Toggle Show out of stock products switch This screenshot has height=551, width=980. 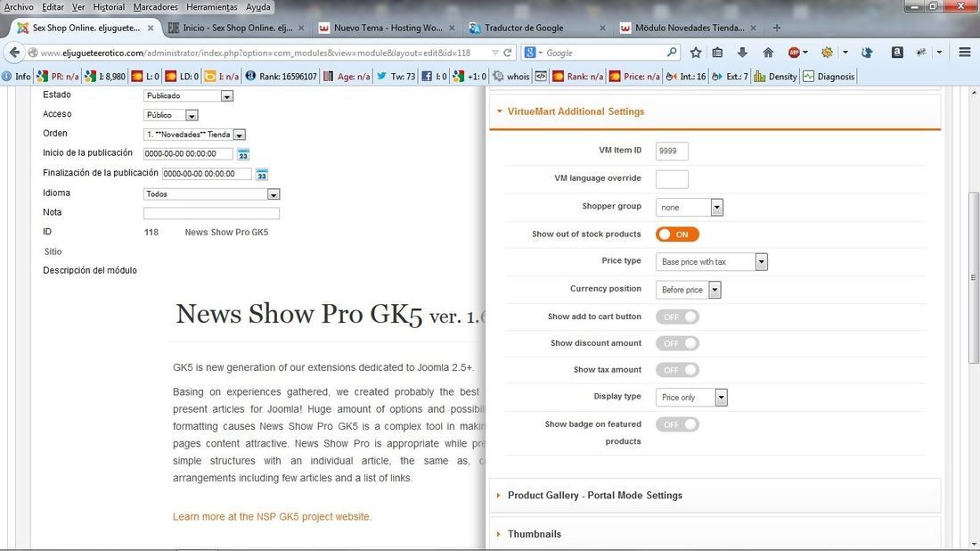click(x=677, y=234)
